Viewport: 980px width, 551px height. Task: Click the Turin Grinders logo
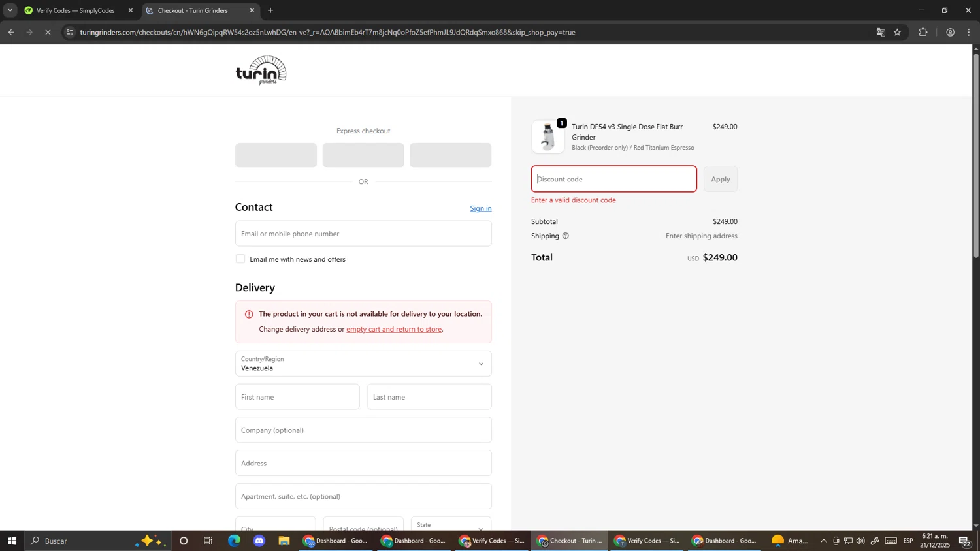click(261, 71)
